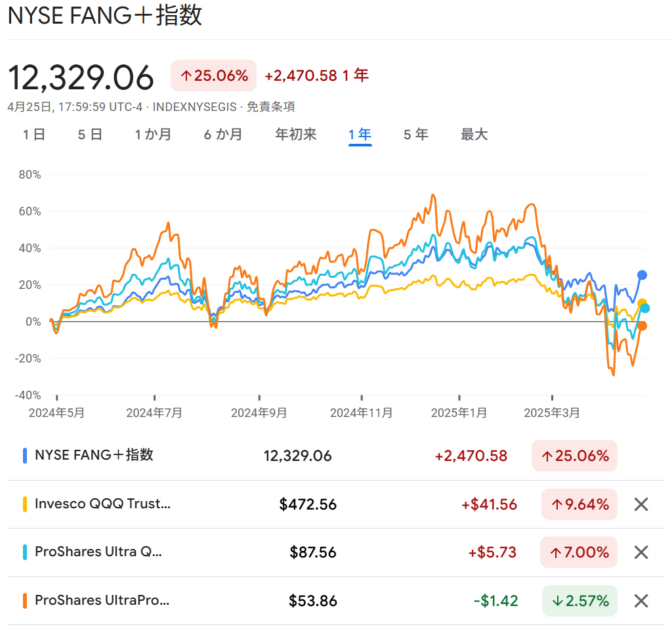Switch to the 5日 range tab

pos(90,135)
